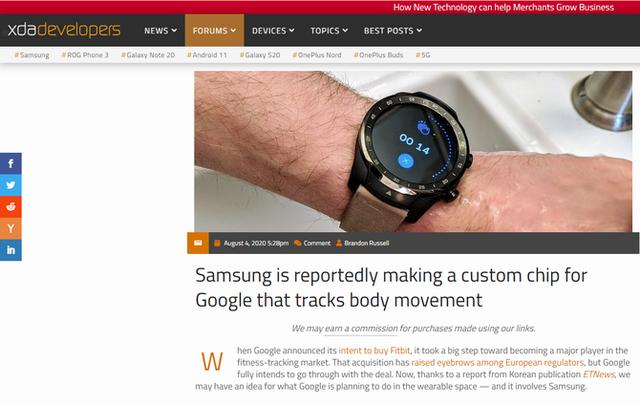The width and height of the screenshot is (640, 405).
Task: Open the intent to buy Fitbit link
Action: coord(374,350)
